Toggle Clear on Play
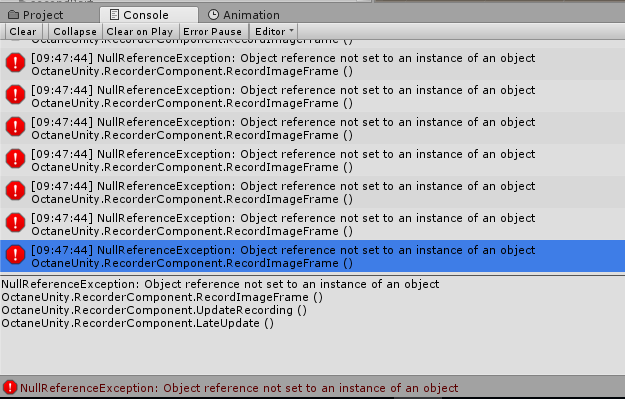This screenshot has width=625, height=399. pos(140,31)
